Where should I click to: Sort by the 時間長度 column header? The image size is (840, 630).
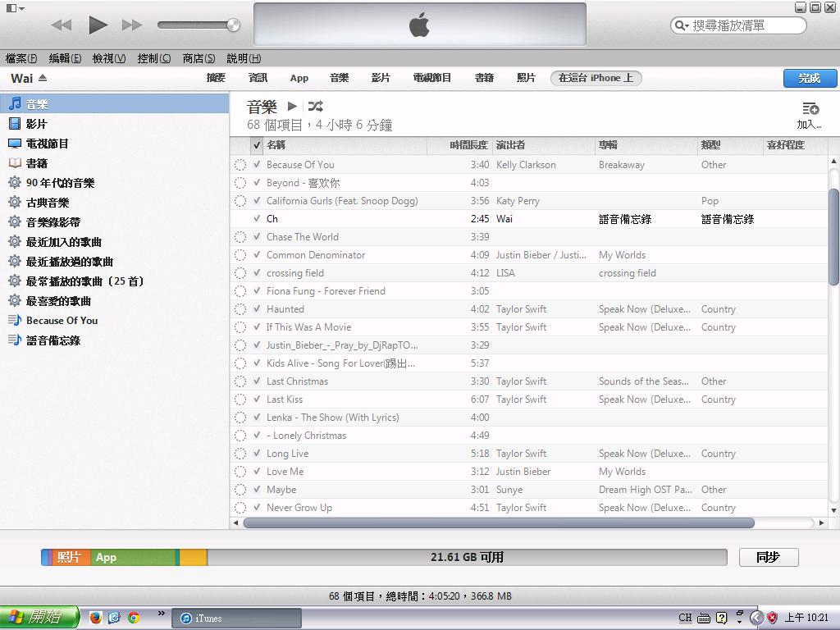[x=459, y=145]
